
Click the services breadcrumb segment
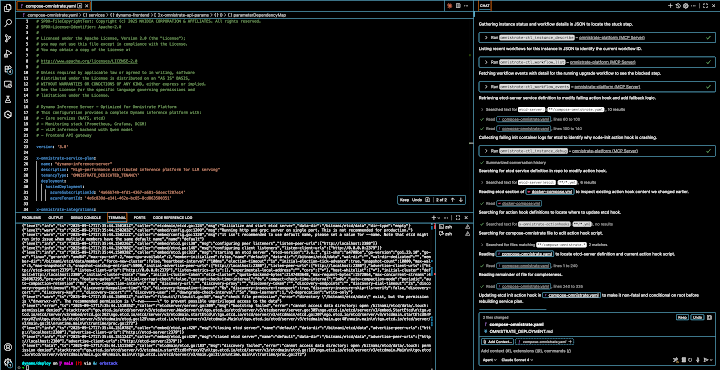coord(96,15)
